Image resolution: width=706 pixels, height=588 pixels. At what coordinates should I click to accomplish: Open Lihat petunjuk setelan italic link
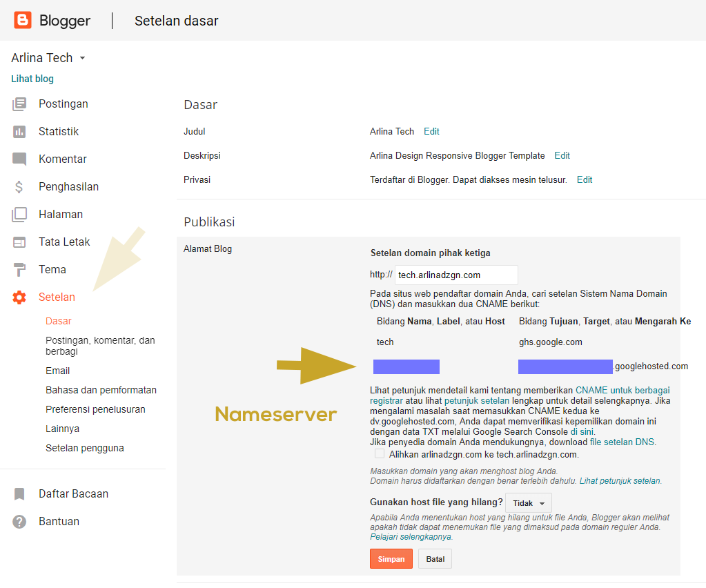pos(620,481)
